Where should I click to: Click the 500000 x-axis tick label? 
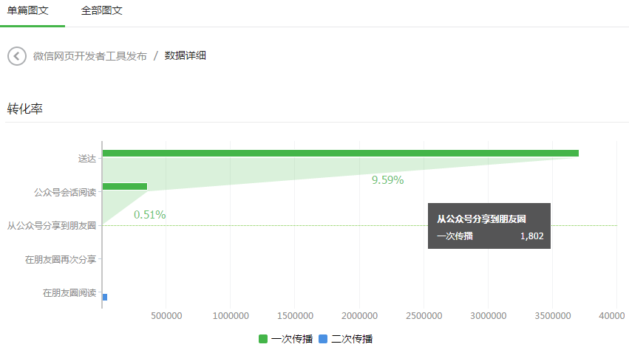coord(166,316)
